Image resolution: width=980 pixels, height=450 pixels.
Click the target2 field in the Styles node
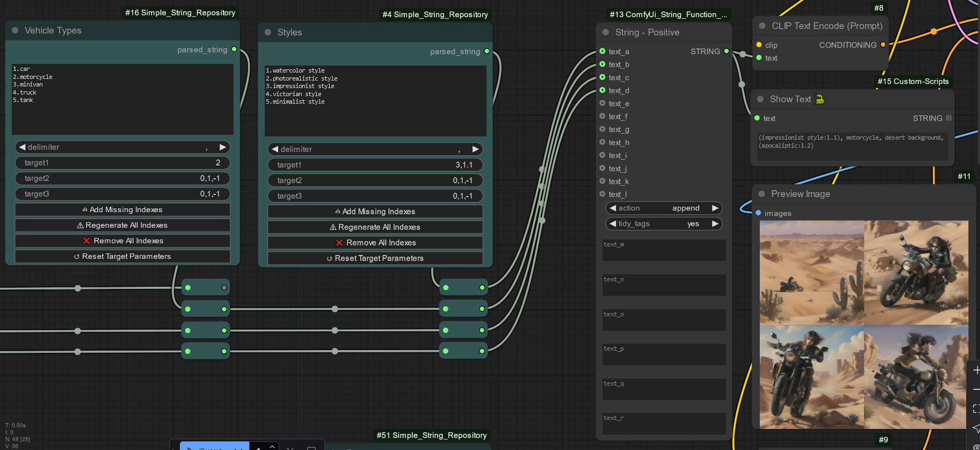375,180
